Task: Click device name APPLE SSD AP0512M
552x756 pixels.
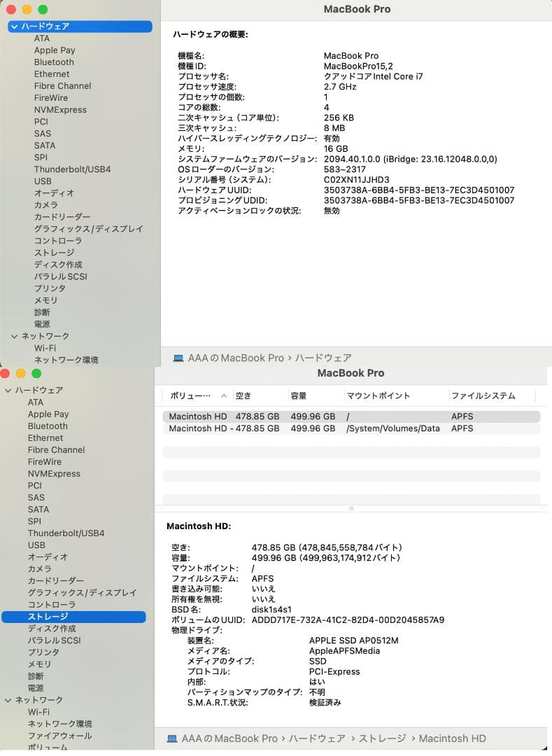Action: click(x=353, y=640)
